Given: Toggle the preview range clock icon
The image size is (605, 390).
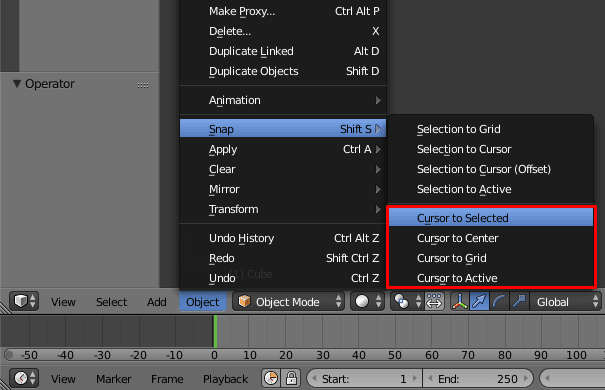Looking at the screenshot, I should [x=271, y=378].
